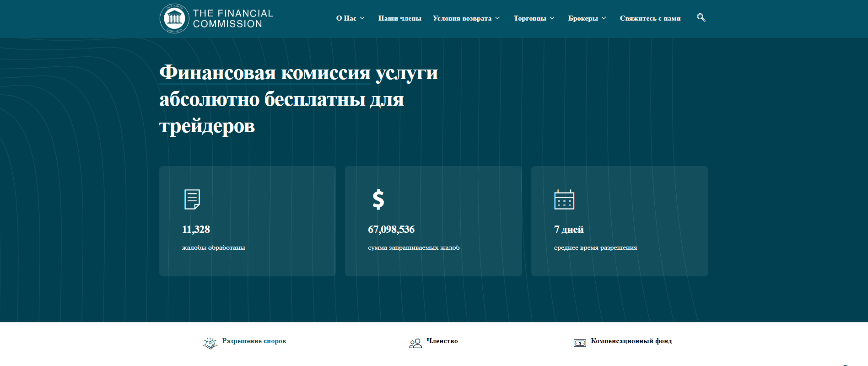Expand the О Нас dropdown chevron
The height and width of the screenshot is (366, 868).
click(362, 18)
